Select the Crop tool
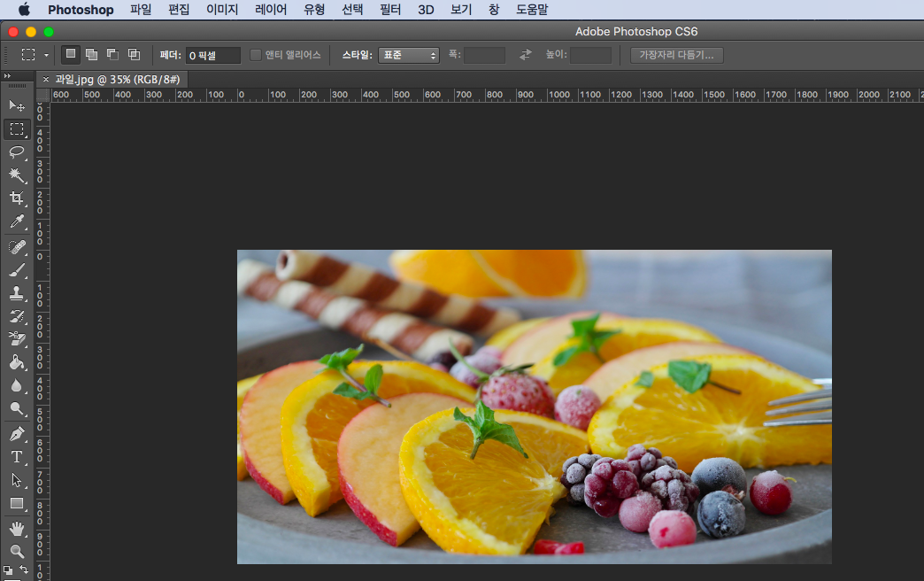 tap(17, 198)
